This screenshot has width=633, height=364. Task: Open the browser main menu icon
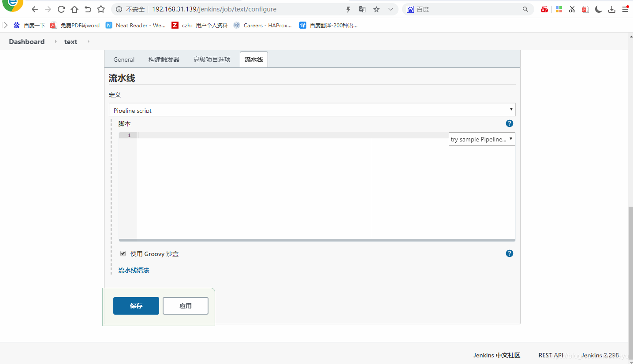(x=625, y=9)
